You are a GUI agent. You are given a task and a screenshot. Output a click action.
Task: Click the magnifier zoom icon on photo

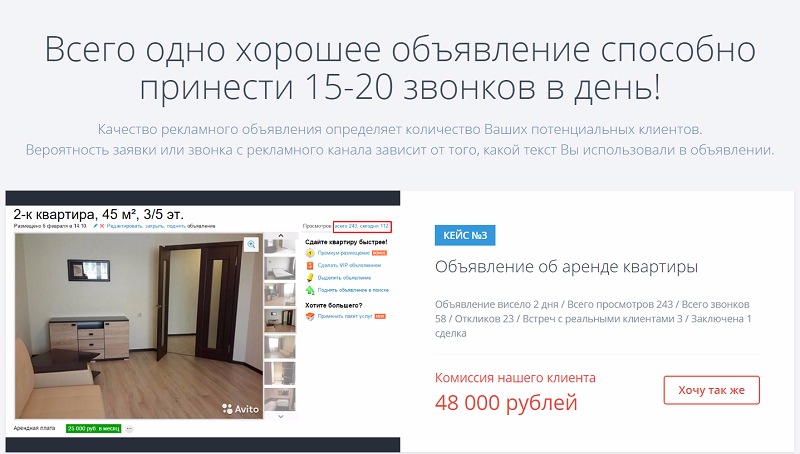click(251, 244)
